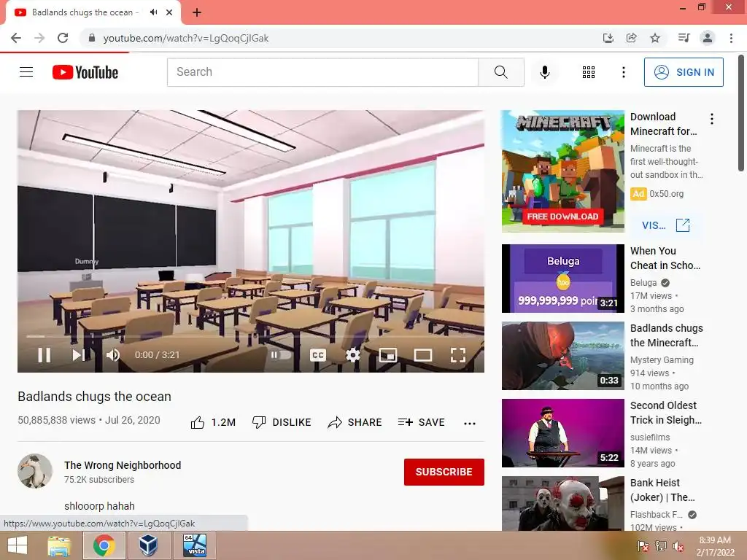Click the address bar URL

coord(186,38)
